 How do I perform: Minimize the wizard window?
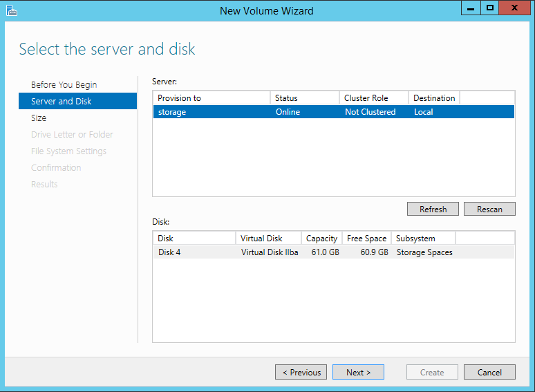click(x=471, y=8)
